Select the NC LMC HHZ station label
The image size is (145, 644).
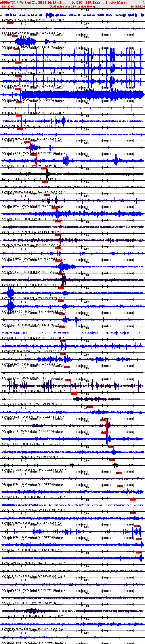pyautogui.click(x=33, y=378)
